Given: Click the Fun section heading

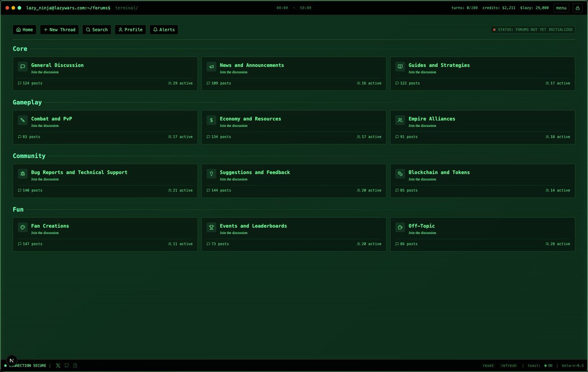Looking at the screenshot, I should [18, 209].
